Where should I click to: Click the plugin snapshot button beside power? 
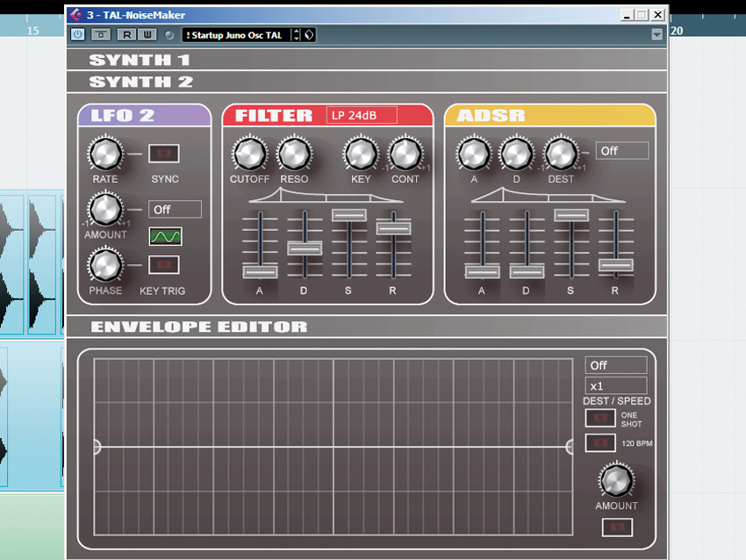[x=100, y=35]
